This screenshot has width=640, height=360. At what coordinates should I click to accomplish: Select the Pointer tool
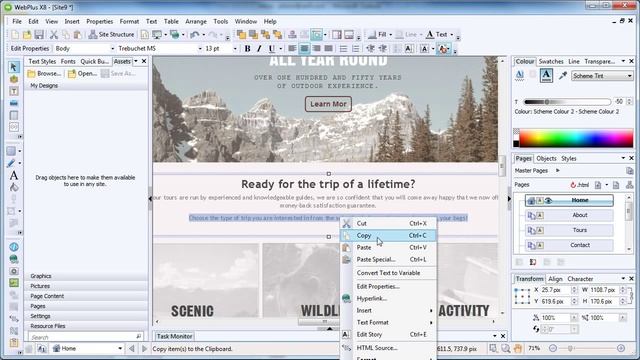coord(13,67)
